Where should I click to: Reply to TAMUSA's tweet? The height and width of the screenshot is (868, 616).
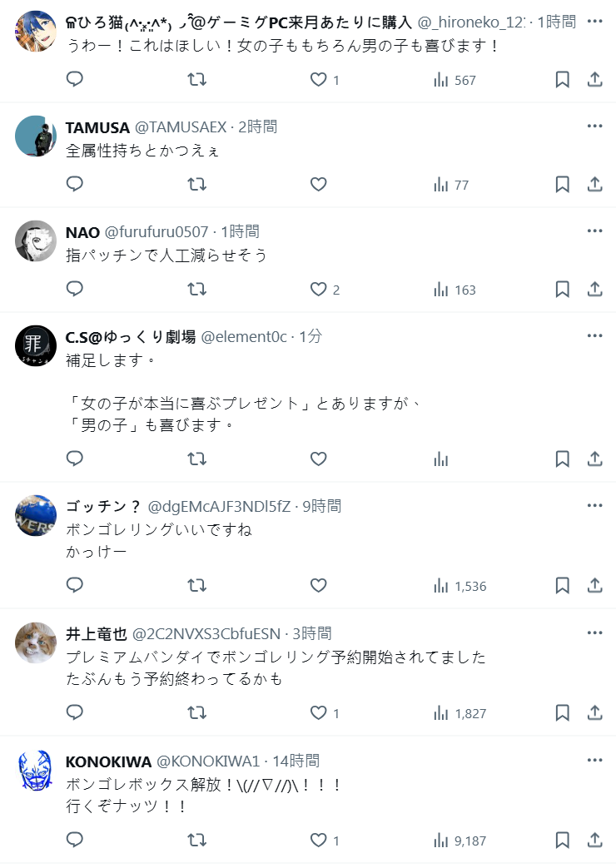coord(75,185)
